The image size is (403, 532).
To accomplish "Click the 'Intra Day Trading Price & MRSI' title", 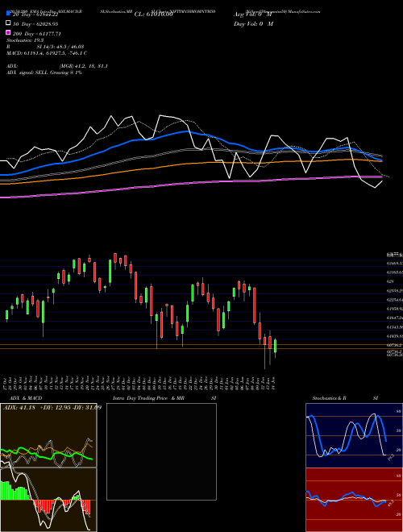I will click(x=164, y=398).
